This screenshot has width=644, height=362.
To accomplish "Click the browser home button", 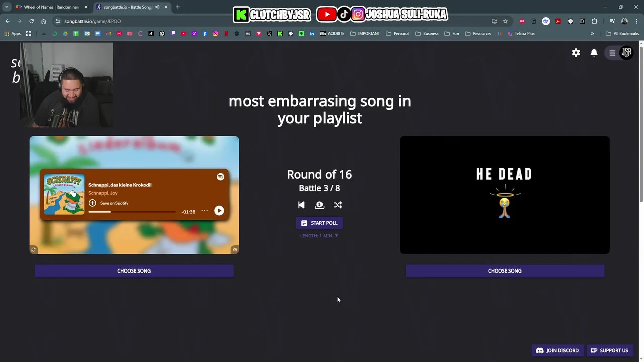I will click(43, 21).
